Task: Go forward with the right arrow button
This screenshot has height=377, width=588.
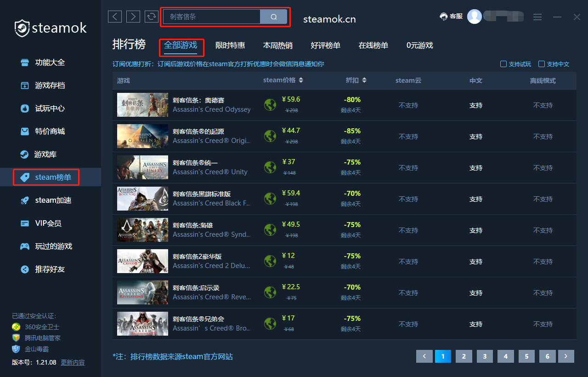Action: click(133, 17)
